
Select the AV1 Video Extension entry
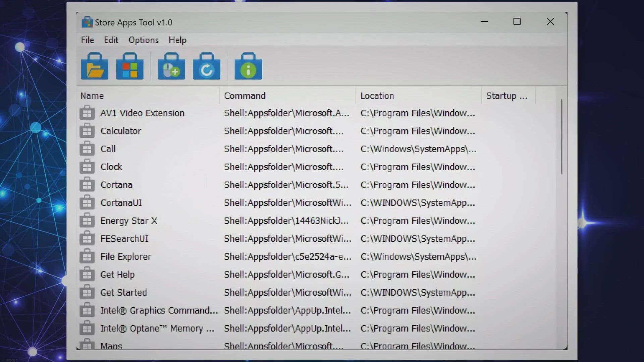142,113
